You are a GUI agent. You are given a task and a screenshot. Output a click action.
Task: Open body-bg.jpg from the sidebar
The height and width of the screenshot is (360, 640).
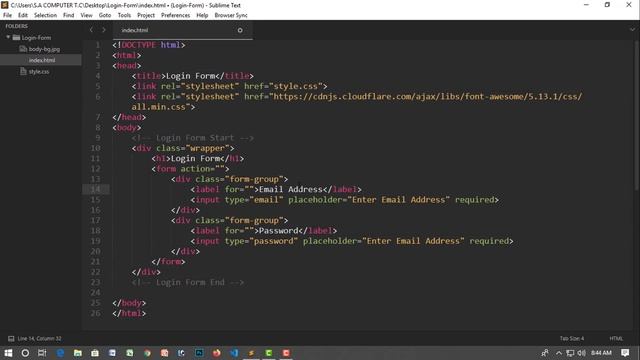coord(44,49)
